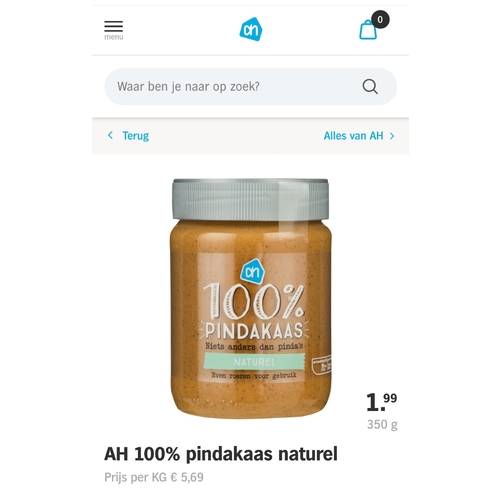This screenshot has width=500, height=500.
Task: Click the green NATUREL band on jar
Action: click(x=254, y=362)
